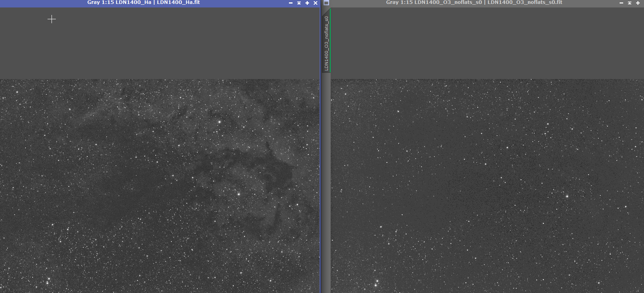Close the LDN1400_Ha image window
This screenshot has width=644, height=293.
315,3
